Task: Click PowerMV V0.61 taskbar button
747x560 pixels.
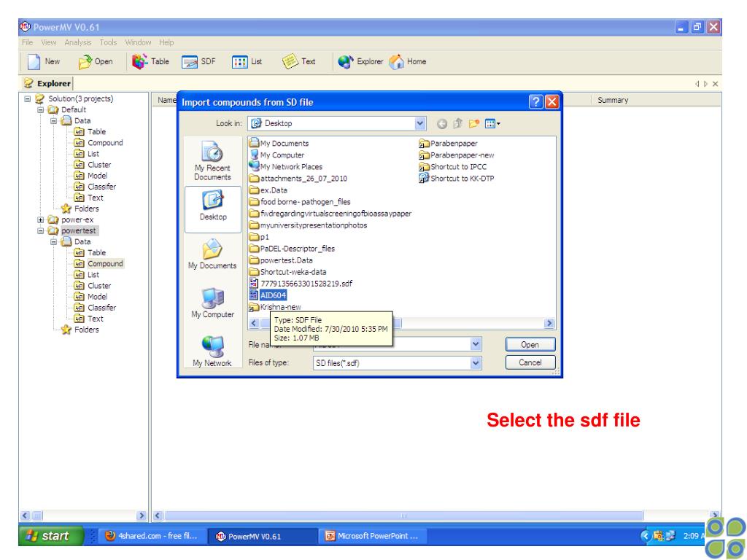Action: (x=262, y=536)
